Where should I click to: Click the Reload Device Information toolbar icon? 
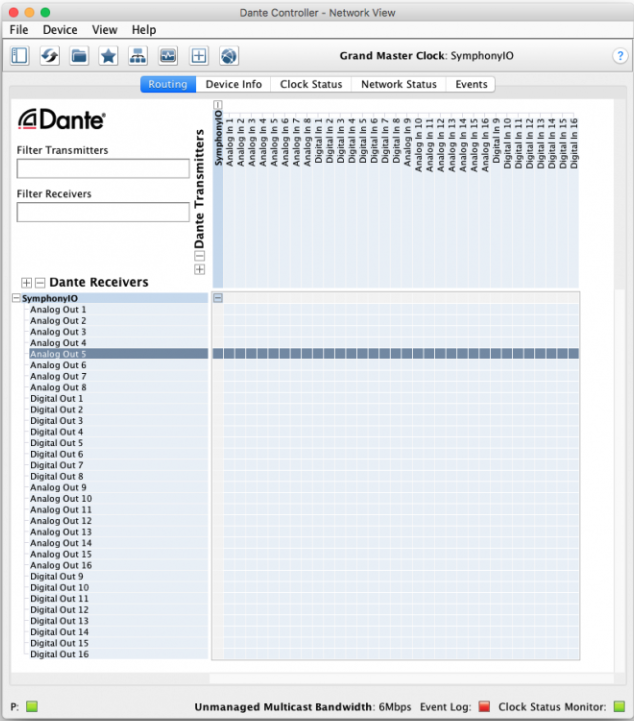click(49, 56)
